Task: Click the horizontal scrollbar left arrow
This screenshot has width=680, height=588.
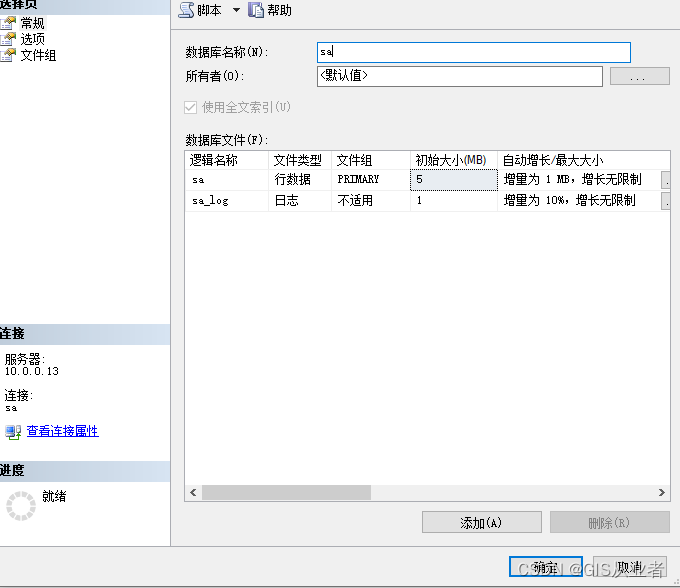Action: point(193,493)
